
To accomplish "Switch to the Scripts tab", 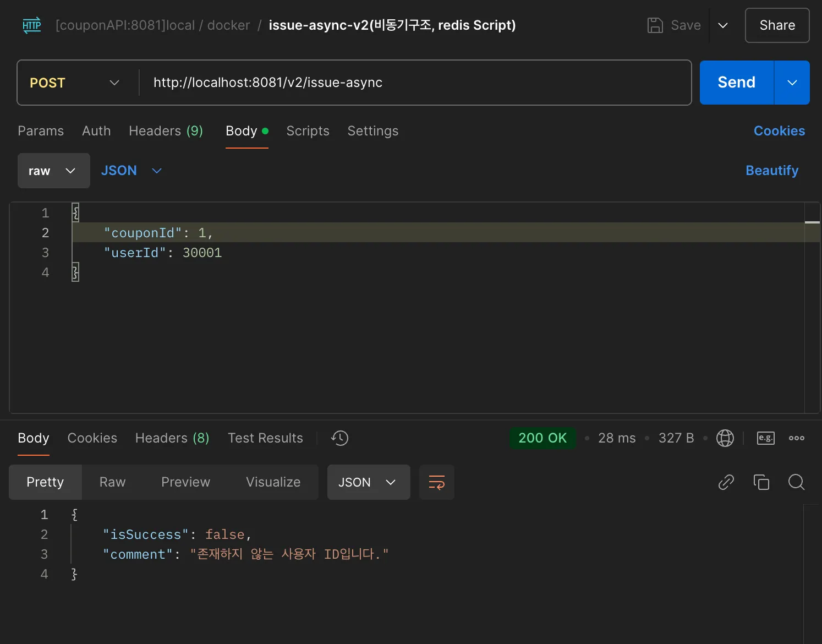I will click(308, 131).
